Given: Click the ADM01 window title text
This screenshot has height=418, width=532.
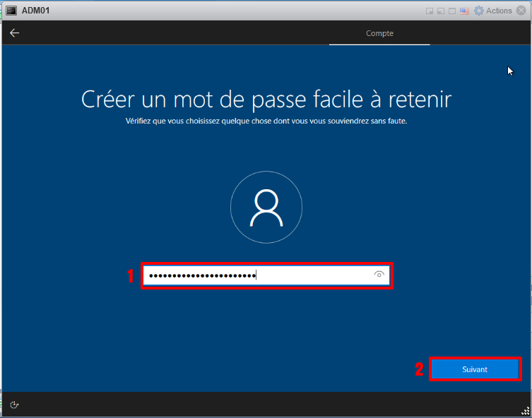Looking at the screenshot, I should pos(35,11).
